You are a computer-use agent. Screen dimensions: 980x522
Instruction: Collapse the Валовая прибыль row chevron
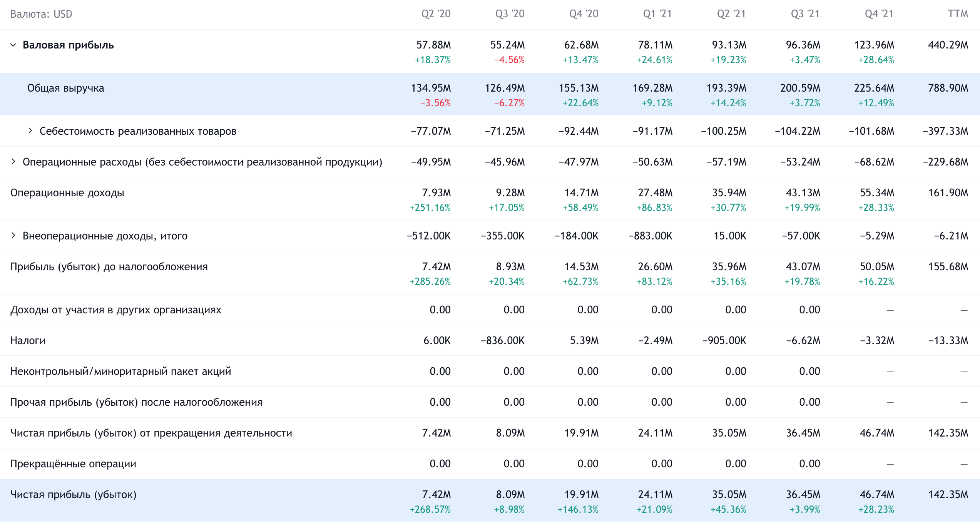13,45
